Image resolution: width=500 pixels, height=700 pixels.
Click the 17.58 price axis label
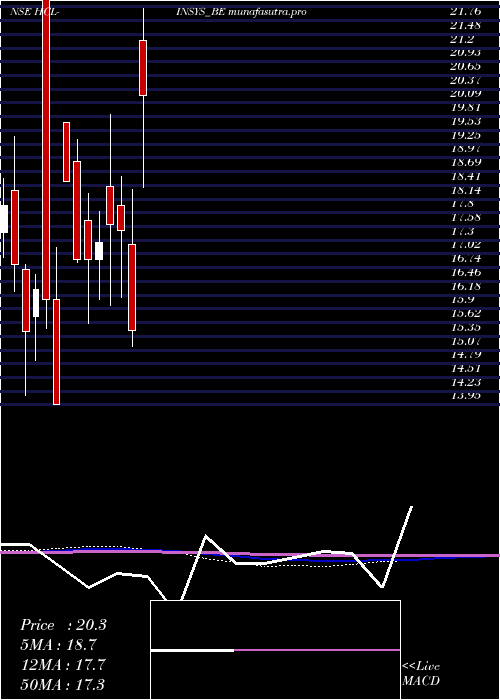(x=466, y=217)
